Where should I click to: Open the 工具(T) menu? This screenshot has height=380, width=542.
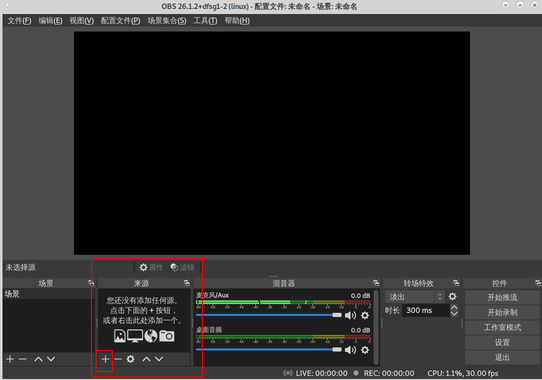tap(205, 21)
